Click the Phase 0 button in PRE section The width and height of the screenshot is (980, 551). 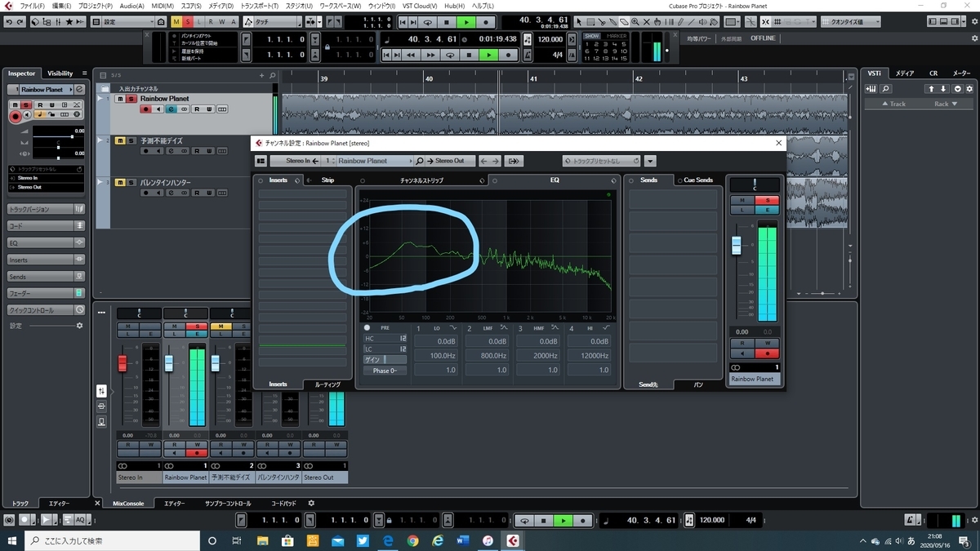click(x=385, y=370)
